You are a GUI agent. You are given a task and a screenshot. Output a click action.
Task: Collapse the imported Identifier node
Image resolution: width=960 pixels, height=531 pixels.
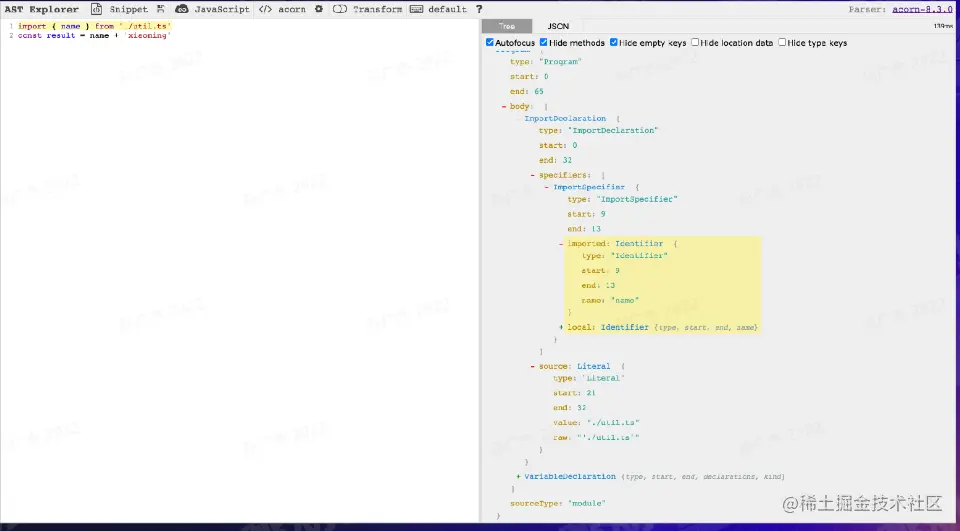[x=561, y=244]
